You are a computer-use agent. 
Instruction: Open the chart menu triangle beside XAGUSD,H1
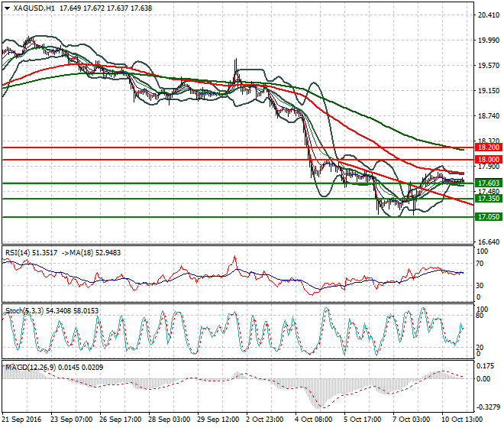click(x=8, y=8)
